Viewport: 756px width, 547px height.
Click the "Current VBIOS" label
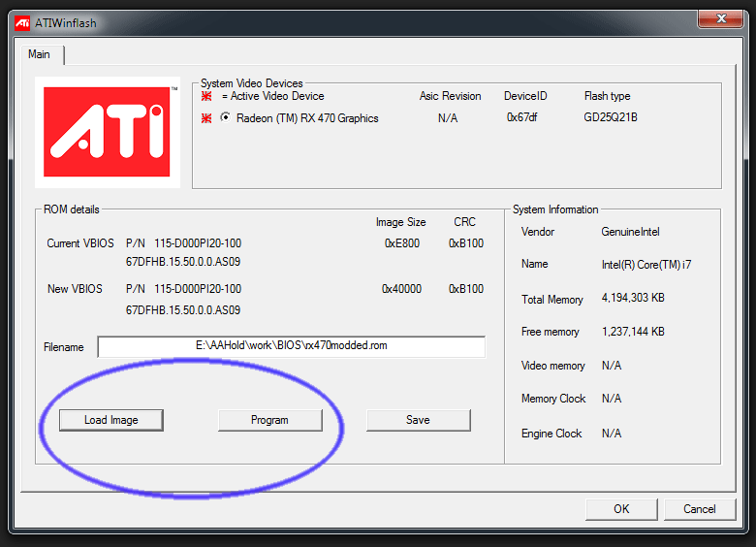tap(80, 243)
